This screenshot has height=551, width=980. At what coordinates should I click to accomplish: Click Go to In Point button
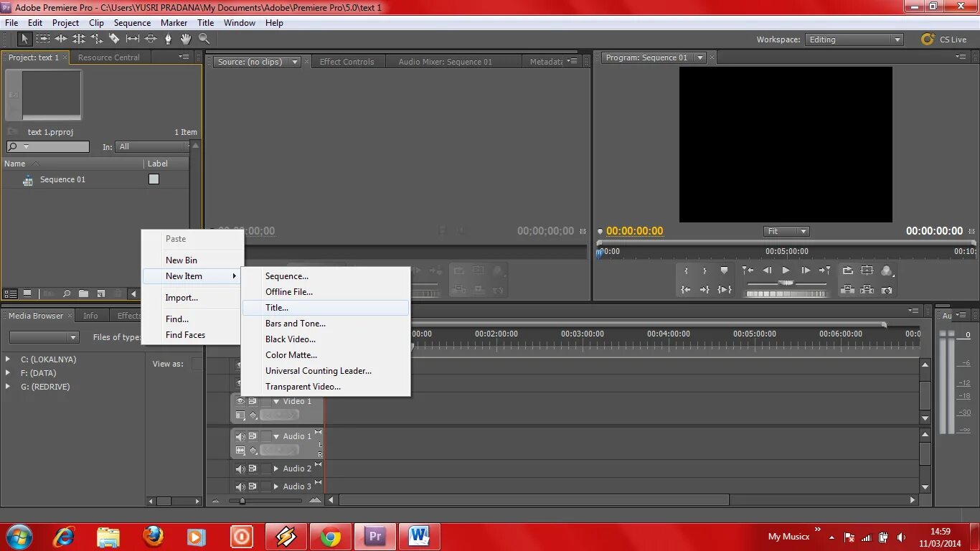(x=686, y=290)
